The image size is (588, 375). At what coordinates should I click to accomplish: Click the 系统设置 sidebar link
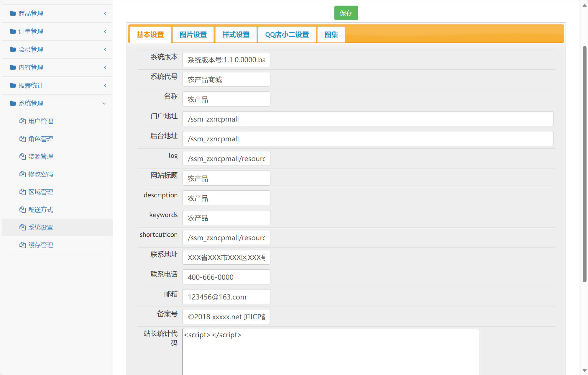click(40, 227)
